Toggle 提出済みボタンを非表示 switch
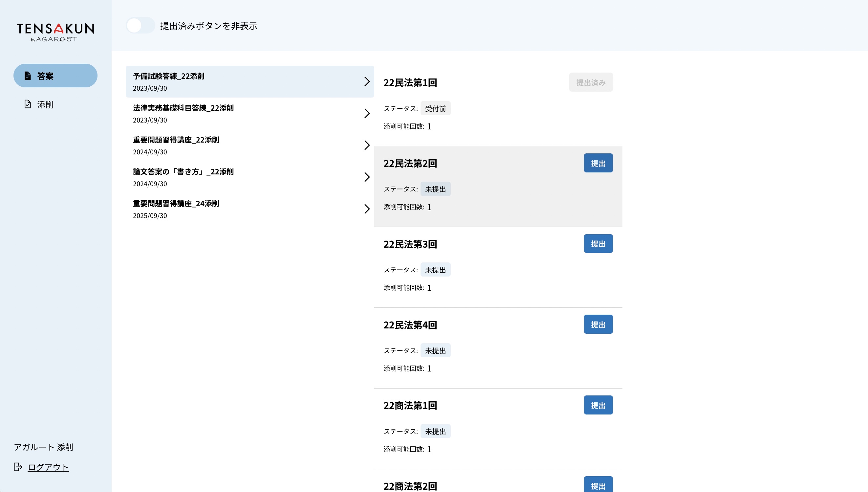Screen dimensions: 868x492 tap(140, 26)
